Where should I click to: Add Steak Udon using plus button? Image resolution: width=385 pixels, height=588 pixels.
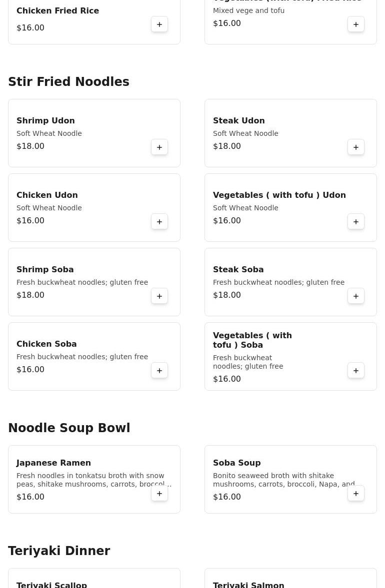pos(356,147)
